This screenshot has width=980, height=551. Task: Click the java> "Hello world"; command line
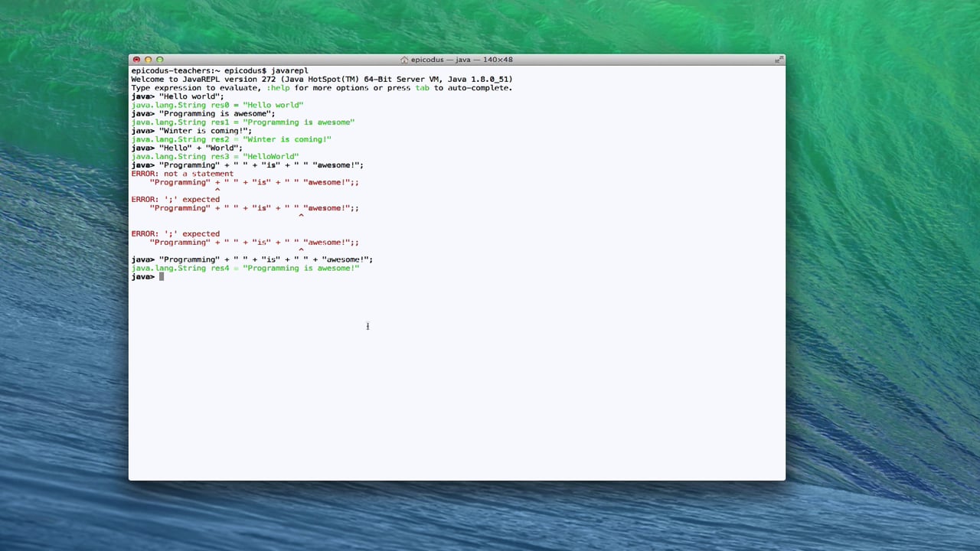[178, 96]
